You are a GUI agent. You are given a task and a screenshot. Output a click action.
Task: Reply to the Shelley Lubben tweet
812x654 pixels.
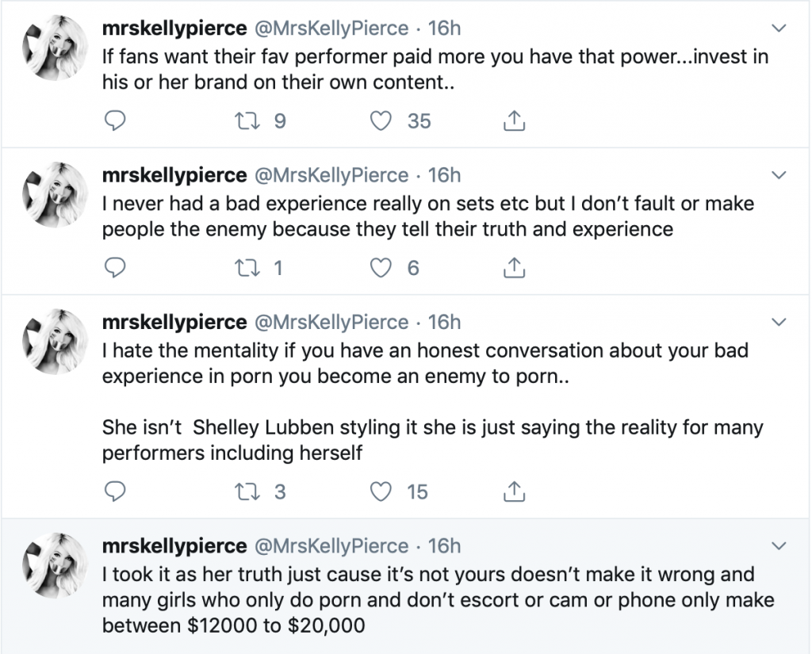coord(115,491)
